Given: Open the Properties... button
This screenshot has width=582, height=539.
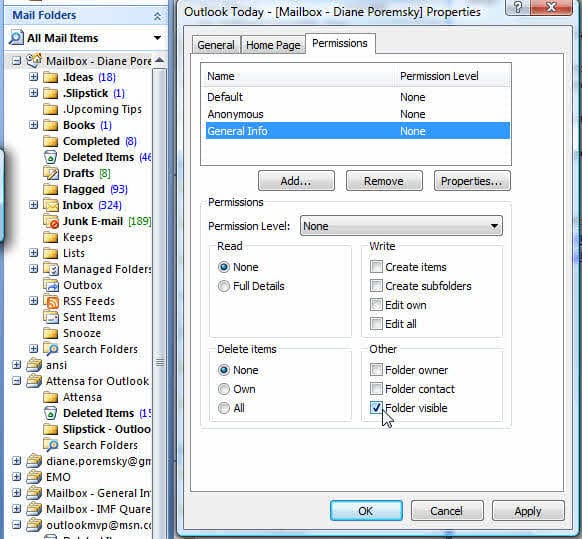Looking at the screenshot, I should [x=472, y=181].
